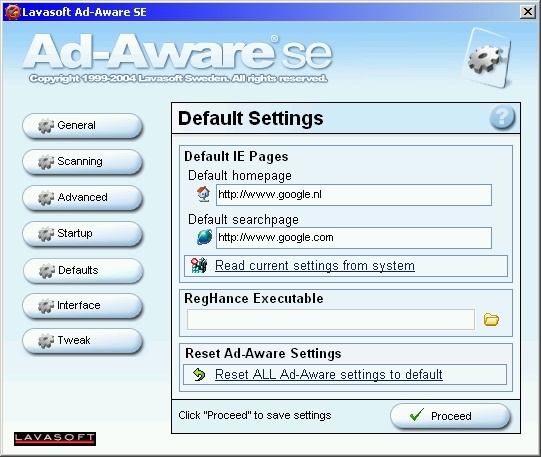The image size is (541, 457).
Task: Click the house icon beside homepage field
Action: coord(203,194)
